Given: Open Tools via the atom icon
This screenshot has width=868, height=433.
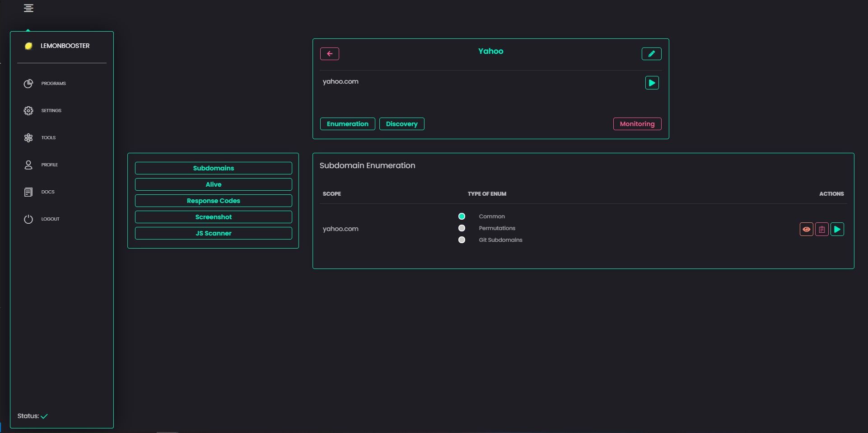Looking at the screenshot, I should click(x=28, y=138).
